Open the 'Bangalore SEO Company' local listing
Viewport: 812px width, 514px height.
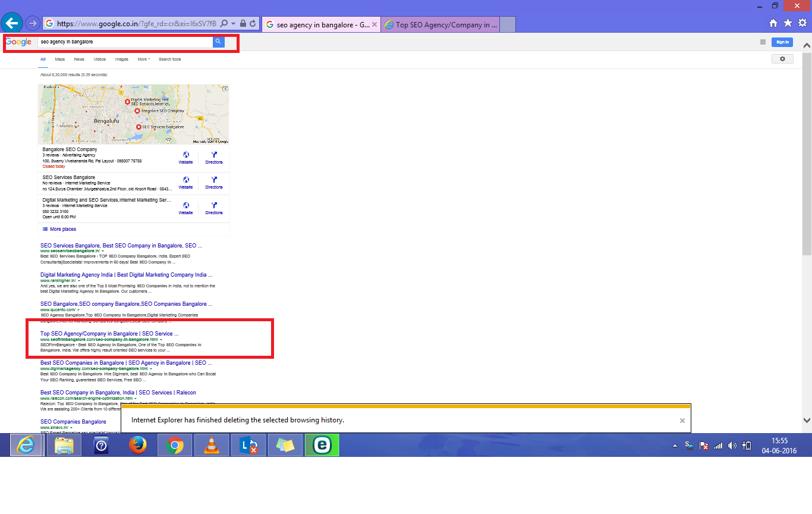[70, 149]
